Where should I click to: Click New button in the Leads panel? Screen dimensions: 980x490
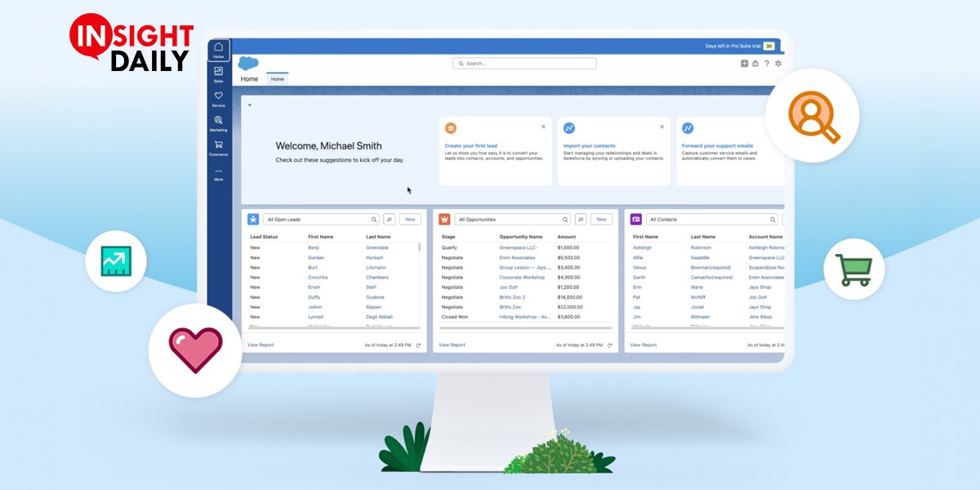coord(410,220)
